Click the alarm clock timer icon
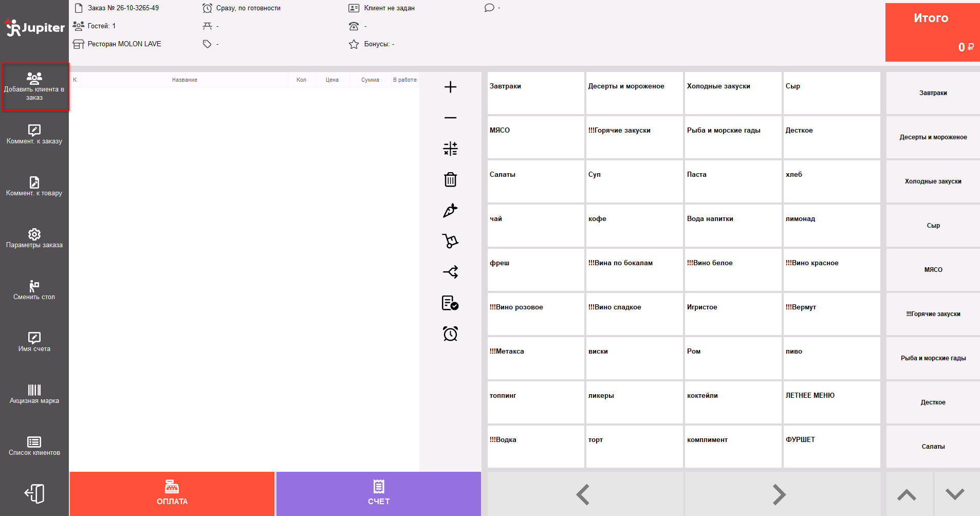 [x=450, y=334]
